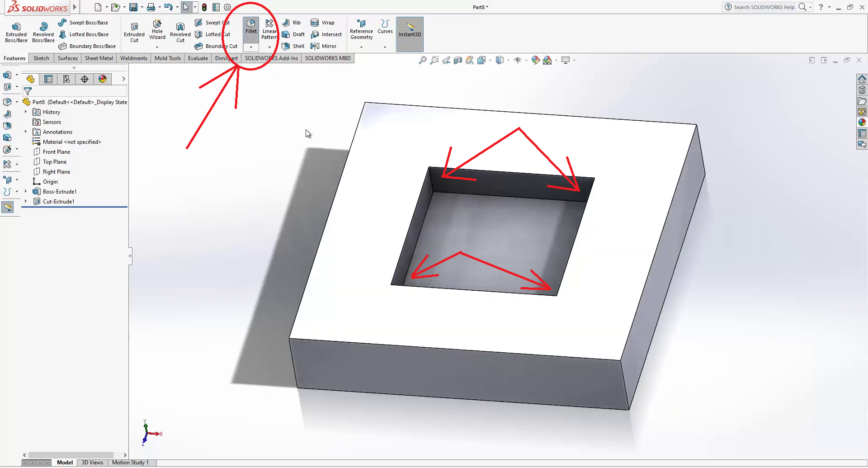The image size is (868, 468).
Task: Click the Zoom to Fit icon
Action: (x=422, y=60)
